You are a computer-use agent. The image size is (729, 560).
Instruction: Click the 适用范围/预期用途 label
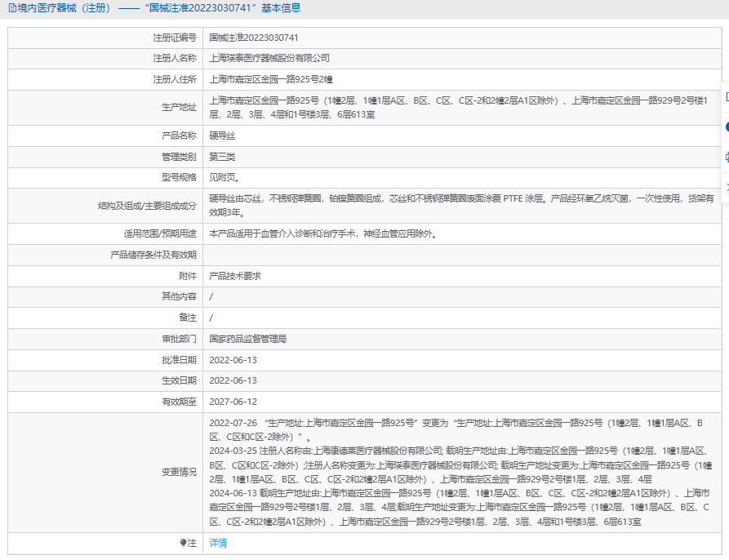pos(160,233)
